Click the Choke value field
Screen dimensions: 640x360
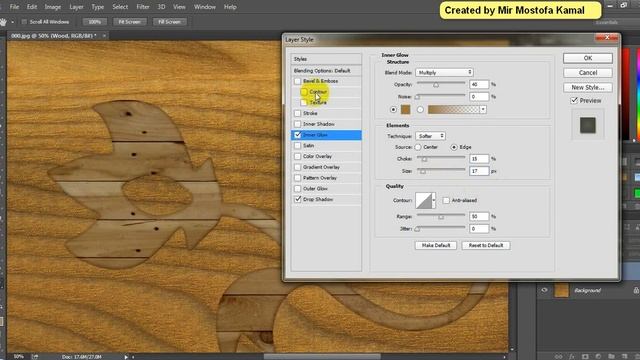pyautogui.click(x=479, y=159)
